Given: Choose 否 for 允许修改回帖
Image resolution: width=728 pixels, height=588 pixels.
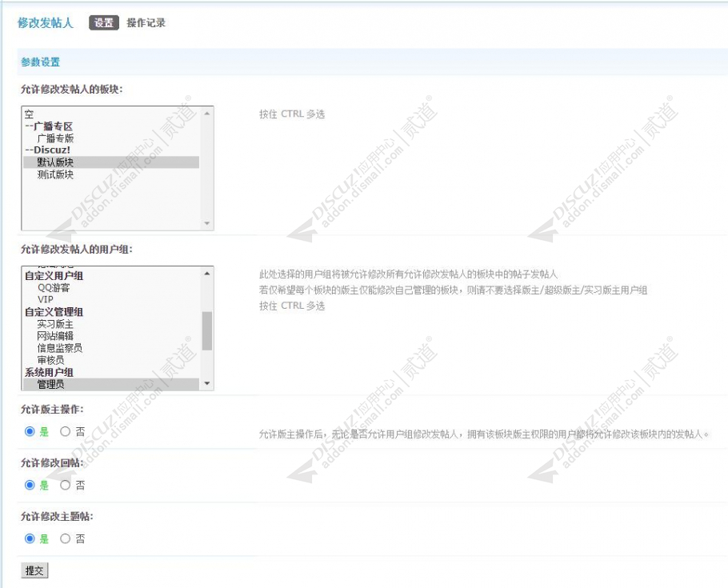Looking at the screenshot, I should [x=66, y=485].
